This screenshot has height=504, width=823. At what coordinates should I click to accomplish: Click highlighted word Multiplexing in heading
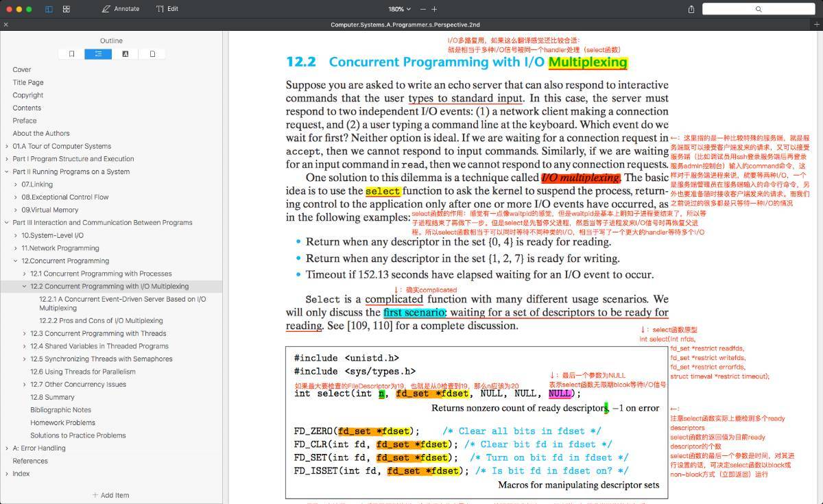(x=588, y=62)
